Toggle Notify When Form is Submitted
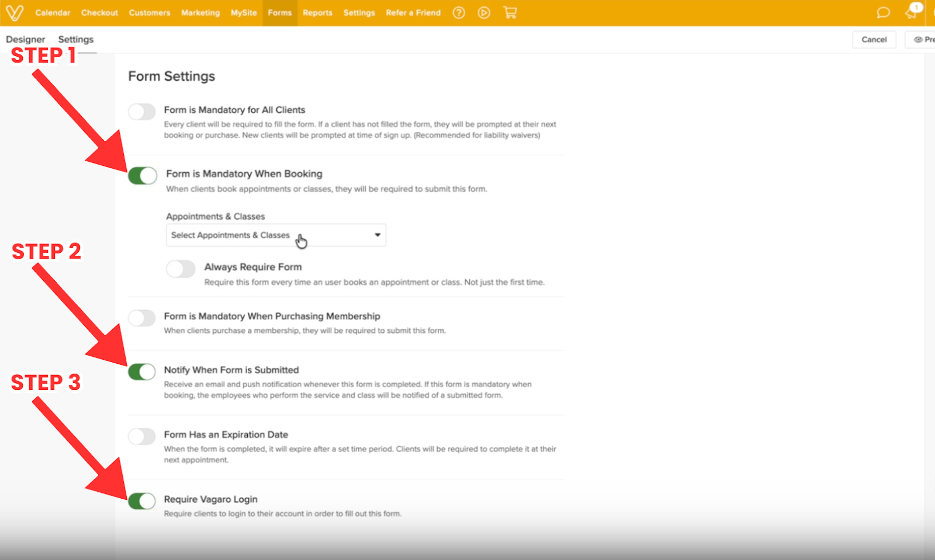This screenshot has height=560, width=935. click(x=142, y=371)
